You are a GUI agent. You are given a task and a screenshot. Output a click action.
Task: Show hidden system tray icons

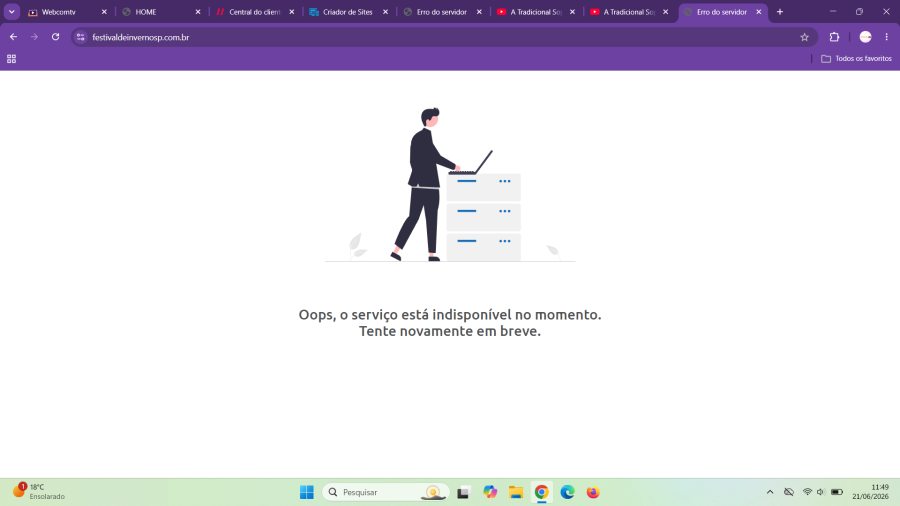coord(770,492)
